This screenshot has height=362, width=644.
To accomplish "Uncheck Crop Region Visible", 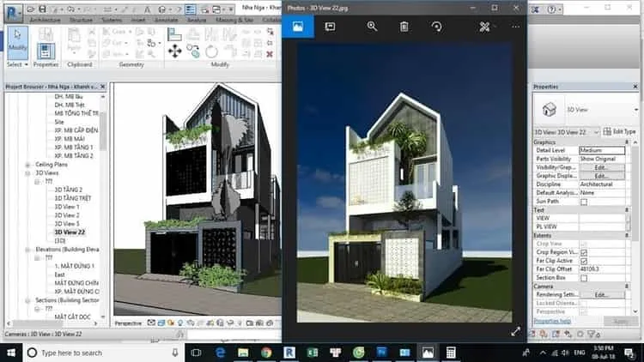I will click(x=584, y=252).
